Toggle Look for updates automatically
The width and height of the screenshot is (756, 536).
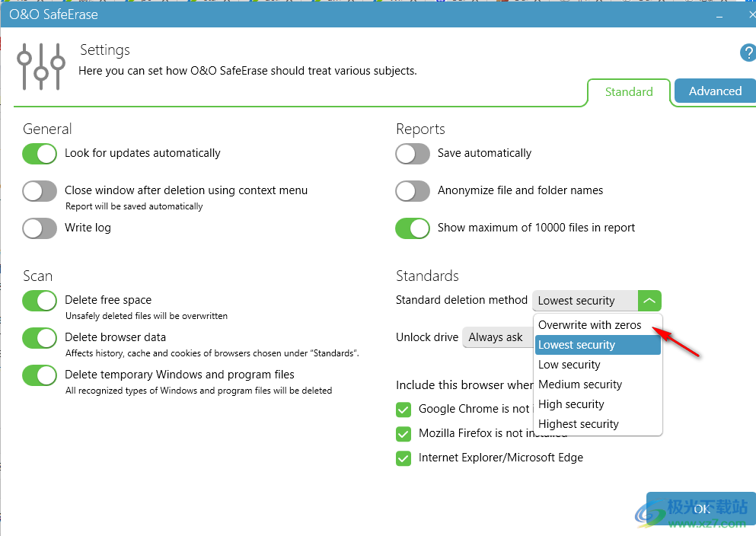(40, 154)
